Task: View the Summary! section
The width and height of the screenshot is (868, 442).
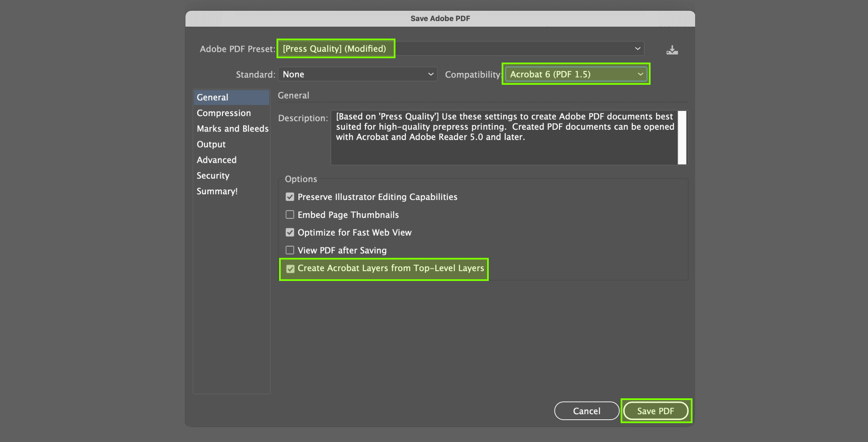Action: (231, 191)
